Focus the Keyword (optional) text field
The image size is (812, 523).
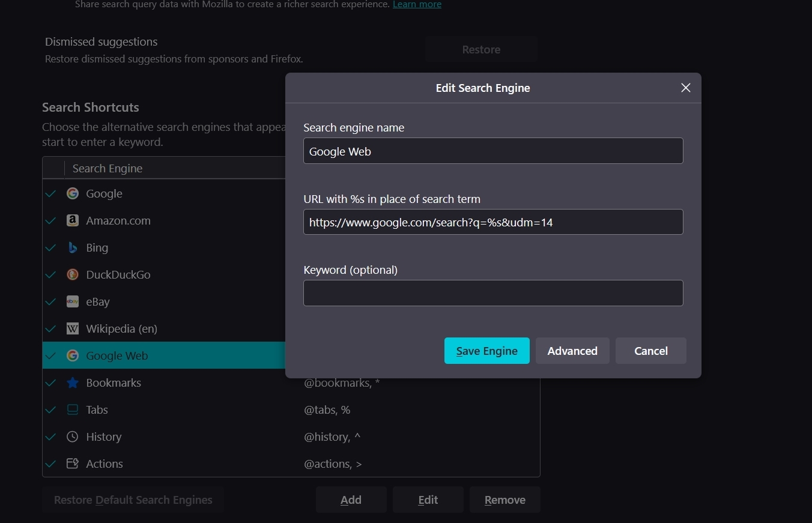pyautogui.click(x=492, y=293)
